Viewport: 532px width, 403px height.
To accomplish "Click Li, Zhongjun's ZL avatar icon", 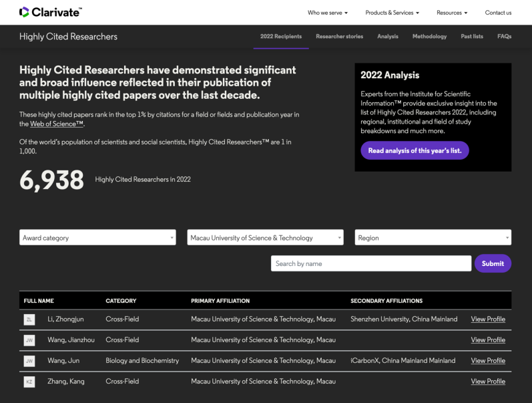I will 29,319.
